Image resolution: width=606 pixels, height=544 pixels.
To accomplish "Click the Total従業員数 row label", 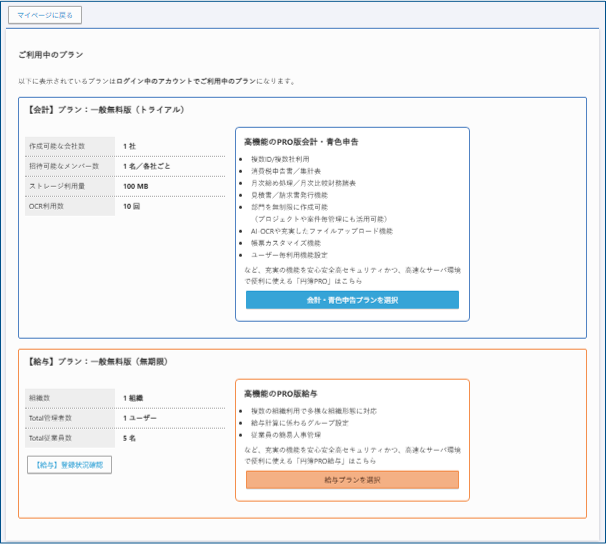I will coord(53,438).
